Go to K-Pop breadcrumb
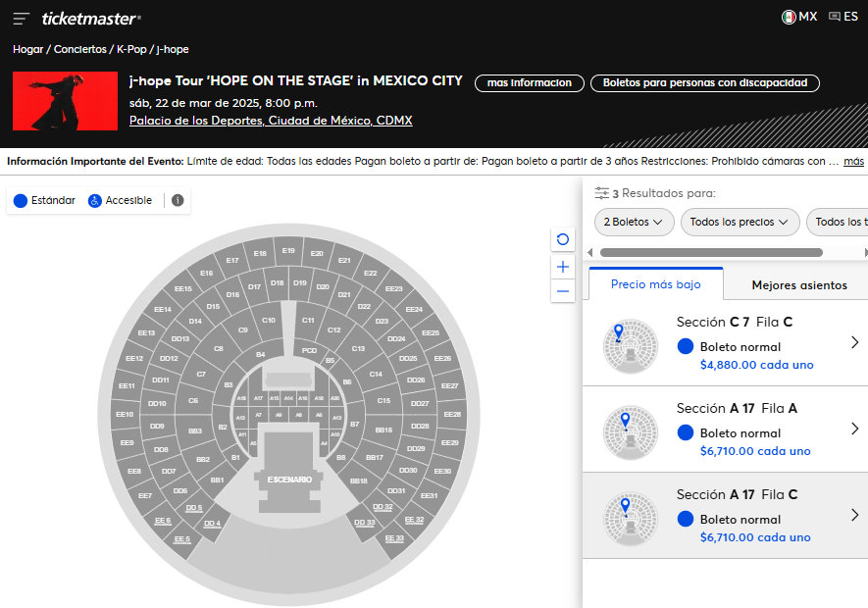 tap(131, 49)
